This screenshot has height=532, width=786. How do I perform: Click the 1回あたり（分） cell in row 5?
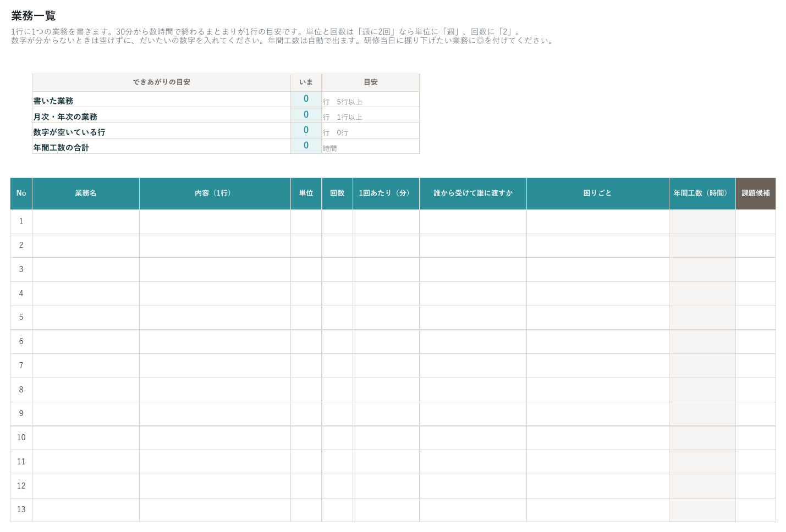coord(386,318)
